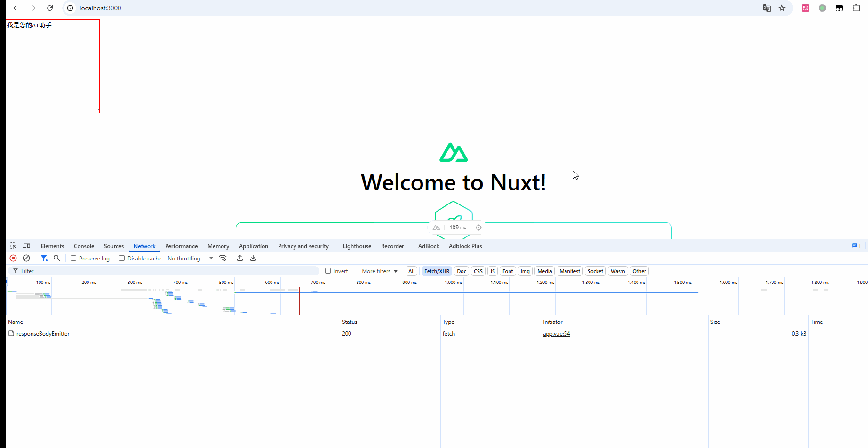Click the red marker in network timeline
The width and height of the screenshot is (868, 448).
(x=299, y=301)
